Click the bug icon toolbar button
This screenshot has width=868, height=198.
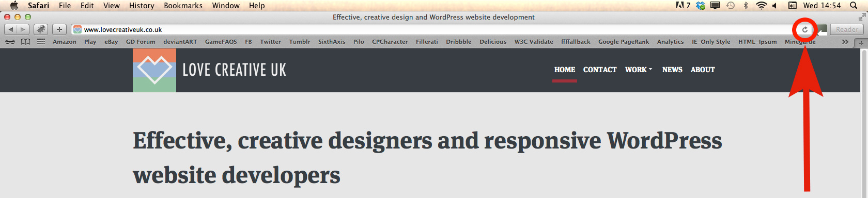click(41, 29)
